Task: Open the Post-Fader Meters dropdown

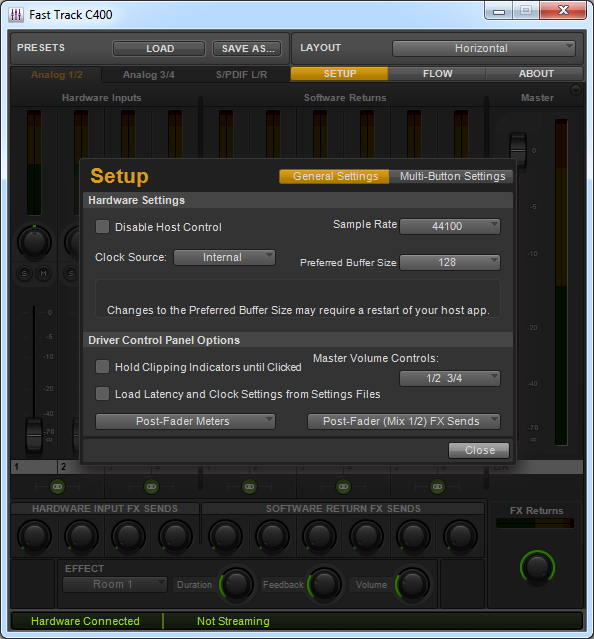Action: 185,421
